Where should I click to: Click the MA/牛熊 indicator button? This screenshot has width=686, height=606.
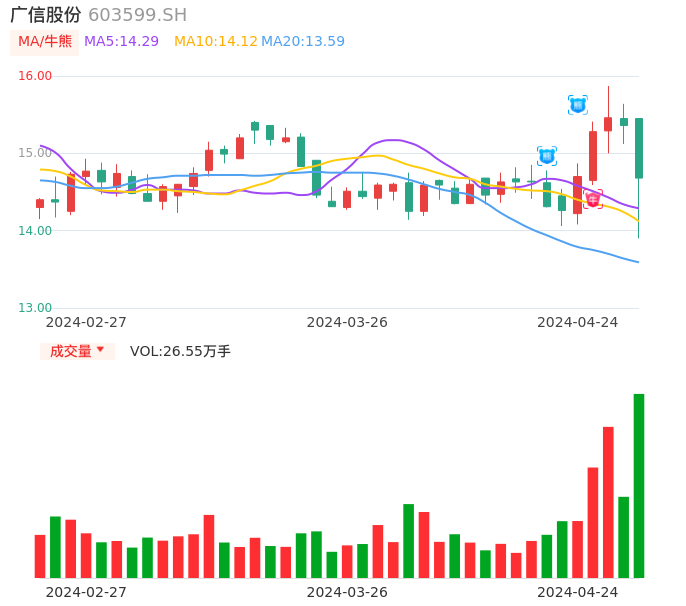(x=43, y=42)
